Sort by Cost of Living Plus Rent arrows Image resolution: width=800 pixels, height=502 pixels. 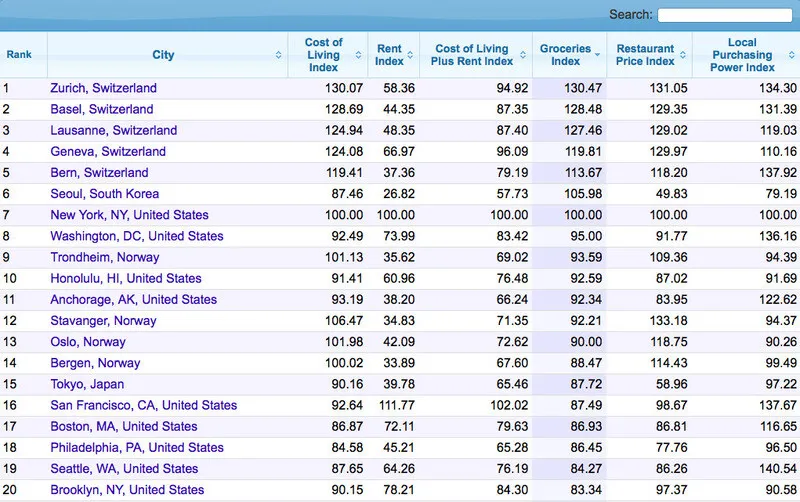[527, 55]
